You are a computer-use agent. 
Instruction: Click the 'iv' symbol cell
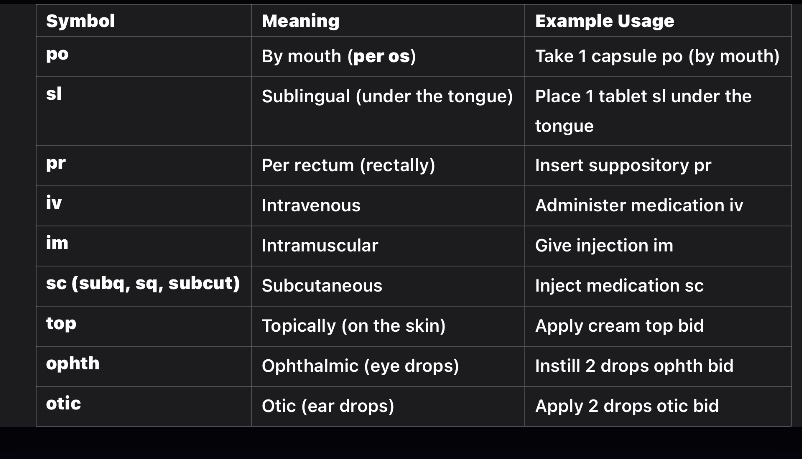54,204
